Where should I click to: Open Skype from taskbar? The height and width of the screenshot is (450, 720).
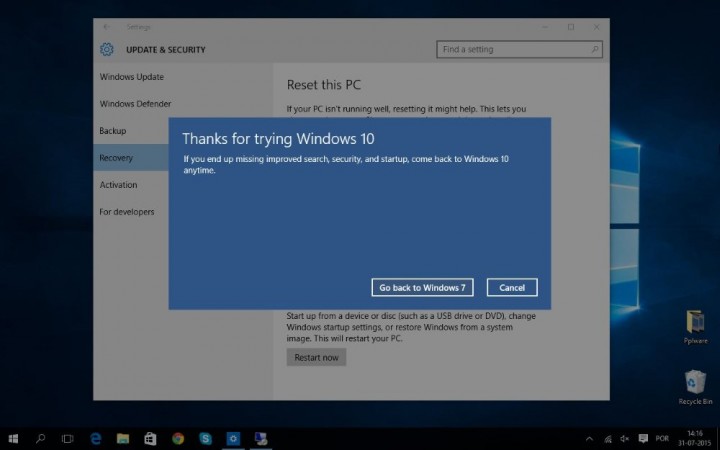(x=205, y=439)
